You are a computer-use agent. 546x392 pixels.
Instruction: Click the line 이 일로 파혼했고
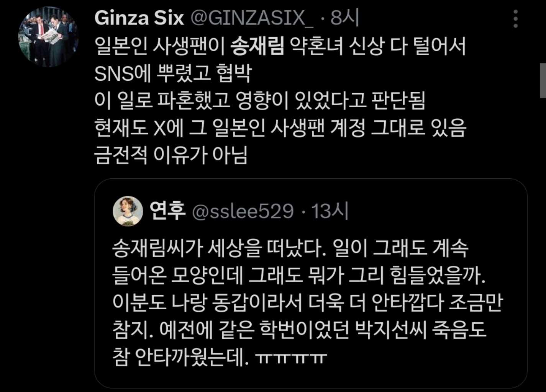pyautogui.click(x=260, y=101)
